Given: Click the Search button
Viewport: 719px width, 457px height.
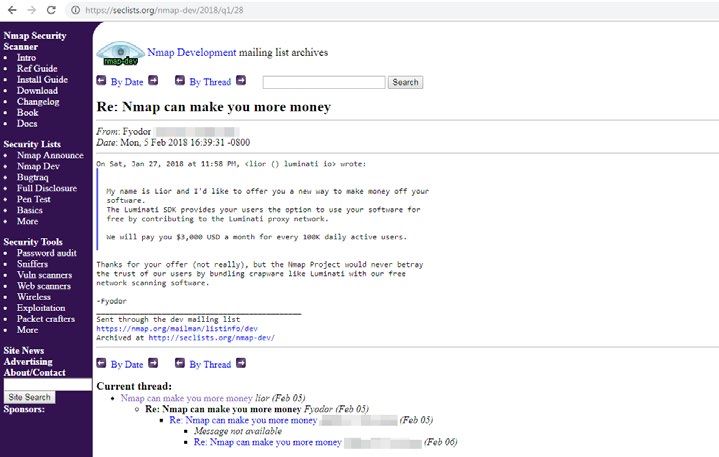Looking at the screenshot, I should coord(405,83).
